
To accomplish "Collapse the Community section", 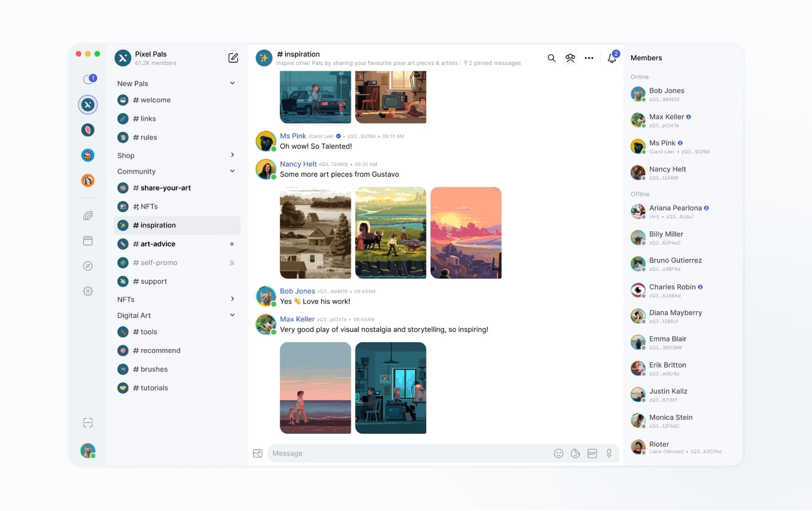I will point(232,171).
